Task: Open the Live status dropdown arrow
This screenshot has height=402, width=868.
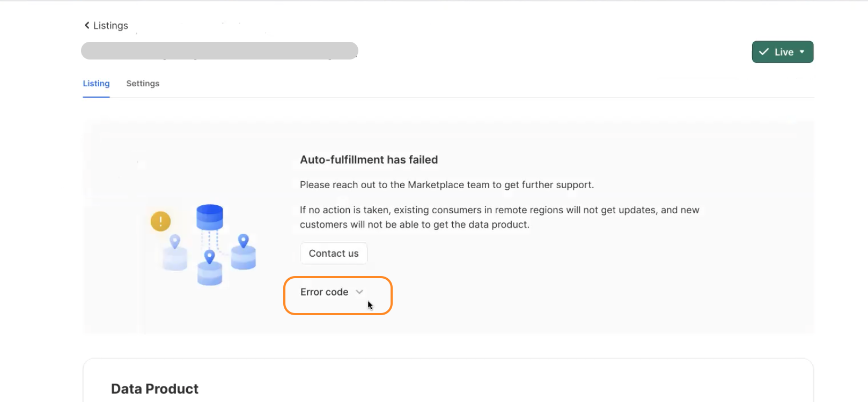Action: coord(802,52)
